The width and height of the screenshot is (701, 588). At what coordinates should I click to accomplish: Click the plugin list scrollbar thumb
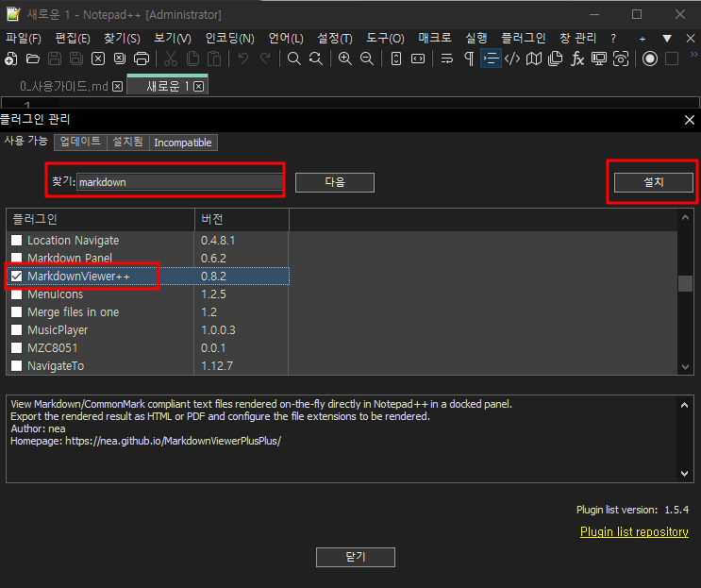[x=685, y=283]
